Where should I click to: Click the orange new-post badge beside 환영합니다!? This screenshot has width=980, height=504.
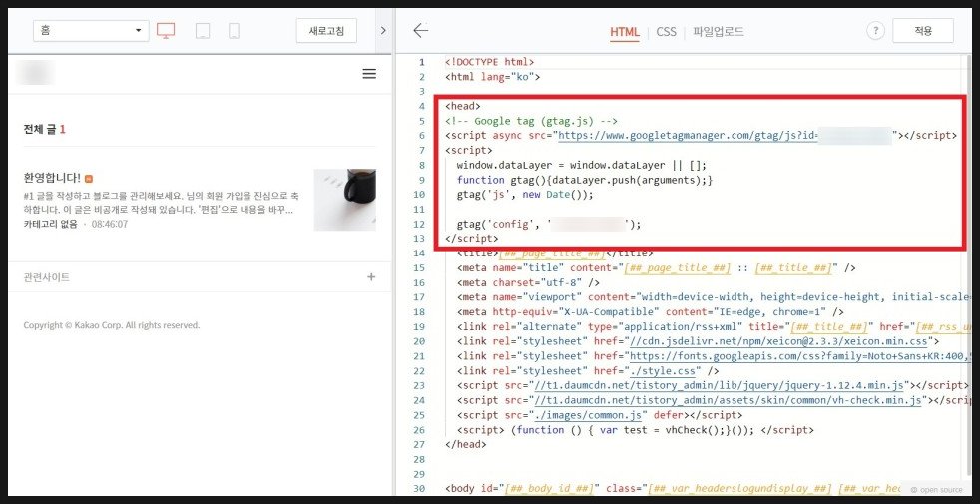click(89, 178)
